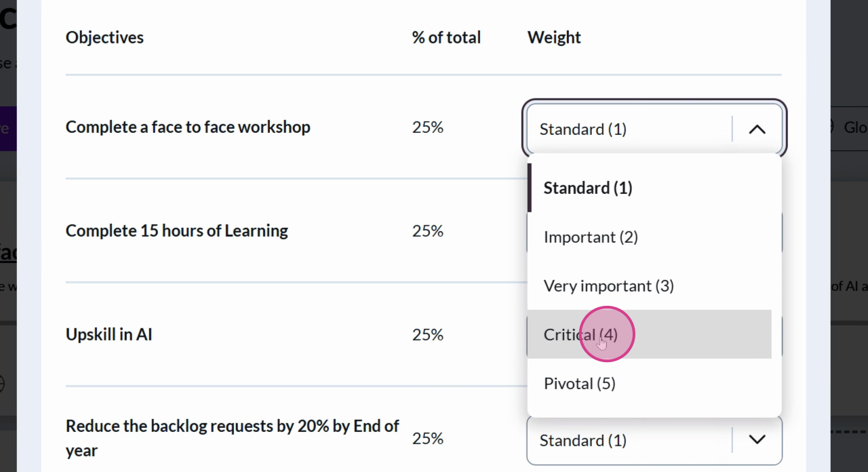Pick Pivotal (5) from the dropdown
Screen dimensions: 868x472
[x=579, y=383]
